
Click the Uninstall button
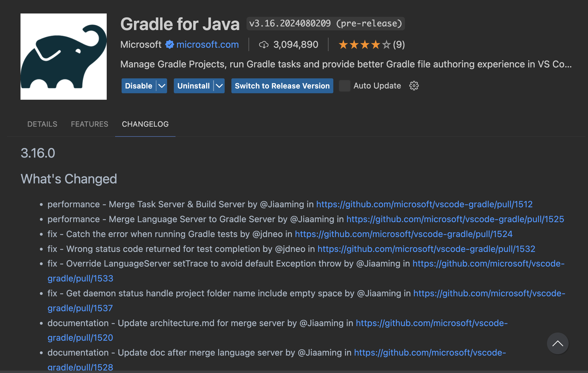pos(193,86)
